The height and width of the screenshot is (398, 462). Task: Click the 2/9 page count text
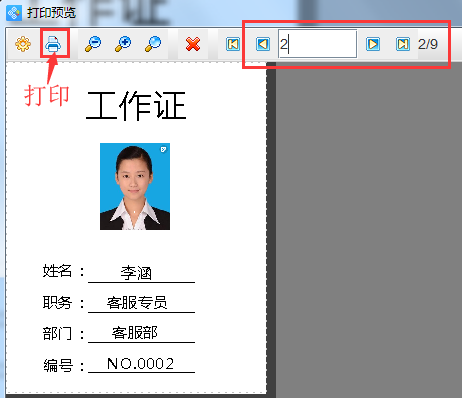pos(428,44)
